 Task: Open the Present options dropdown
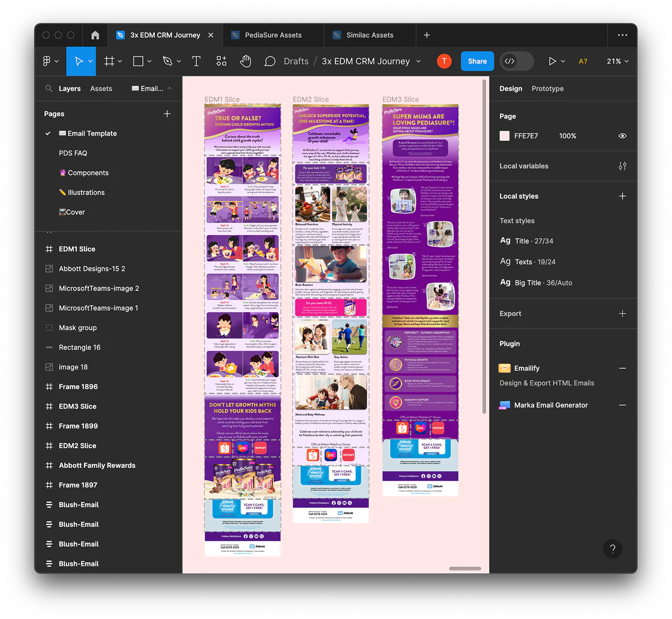[x=563, y=61]
